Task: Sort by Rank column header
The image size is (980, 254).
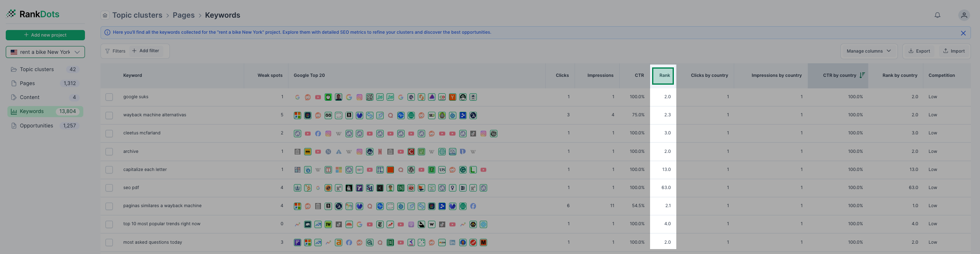Action: point(663,76)
